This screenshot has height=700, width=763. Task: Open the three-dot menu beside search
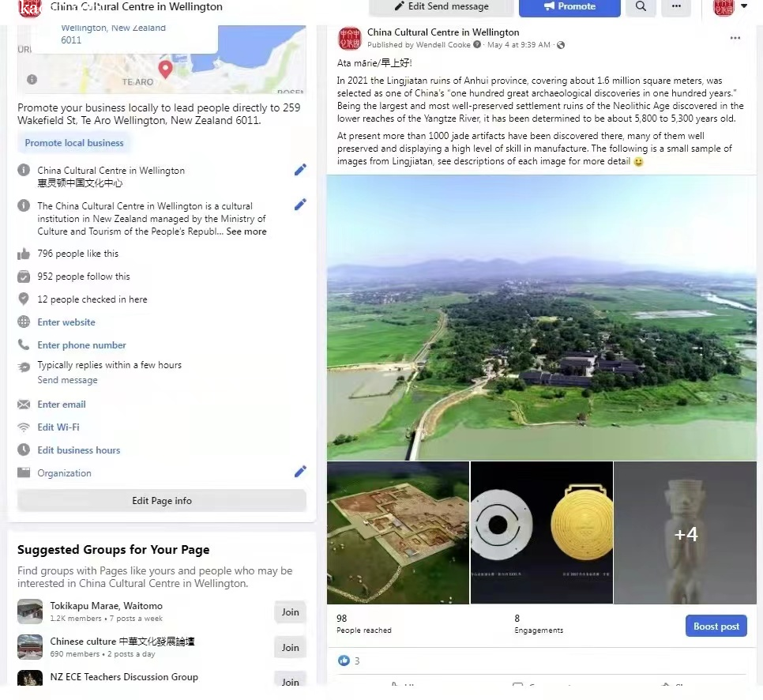click(x=676, y=6)
